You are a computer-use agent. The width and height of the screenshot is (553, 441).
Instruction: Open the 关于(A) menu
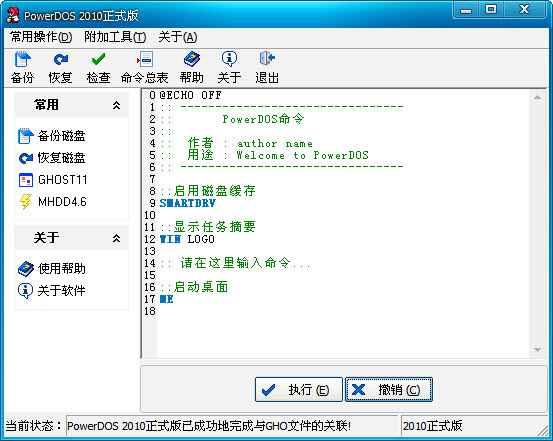(178, 37)
